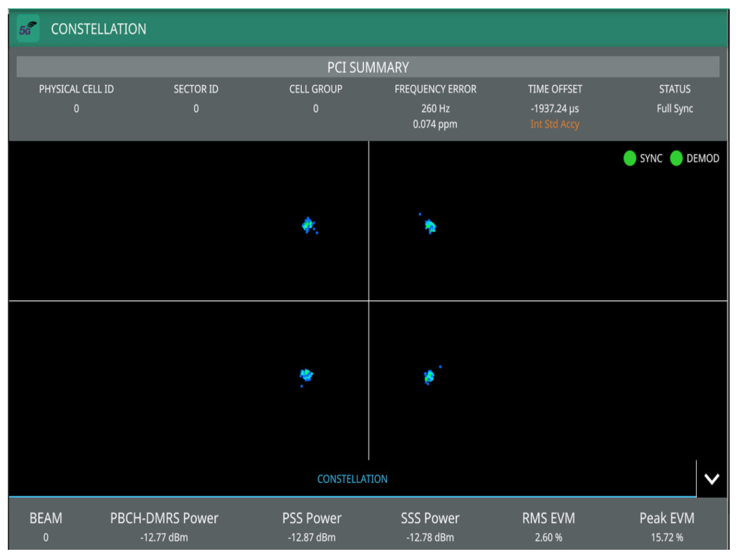
Task: Click the green SYNC status indicator
Action: coord(630,158)
